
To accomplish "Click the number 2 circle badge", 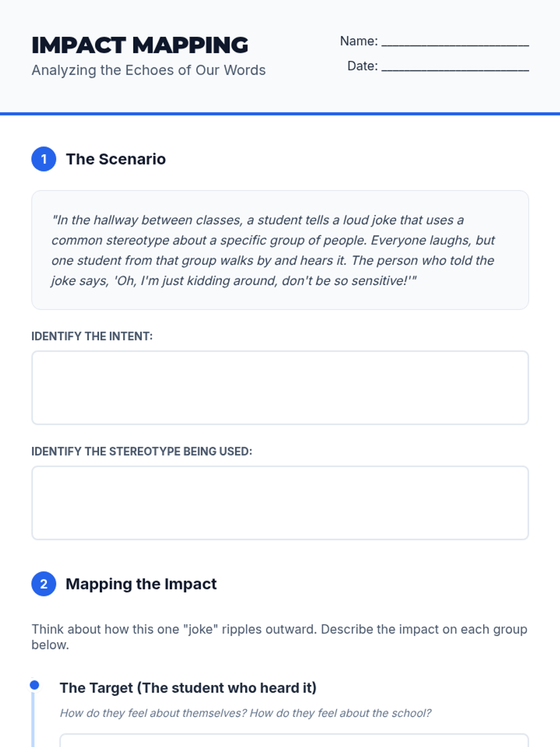I will click(x=44, y=584).
